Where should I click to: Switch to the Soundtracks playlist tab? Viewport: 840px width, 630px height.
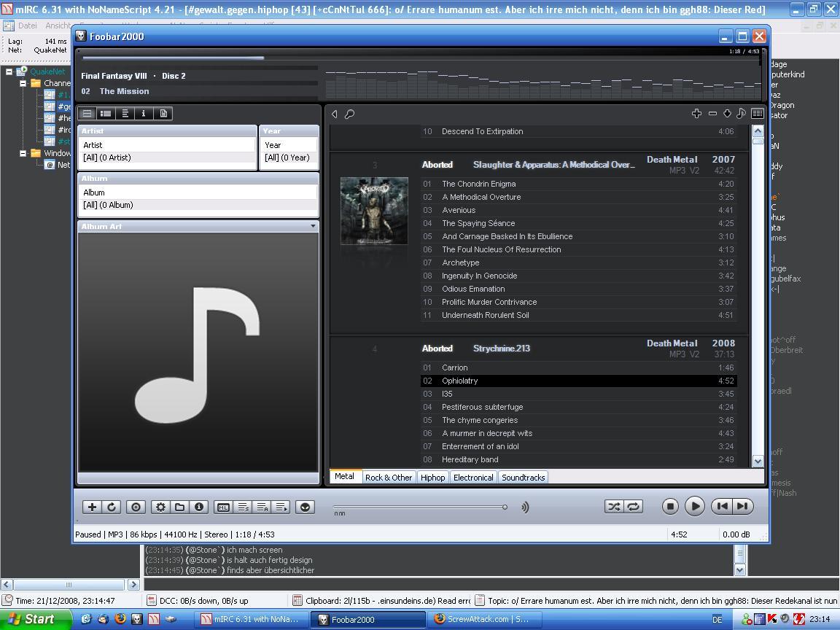524,478
